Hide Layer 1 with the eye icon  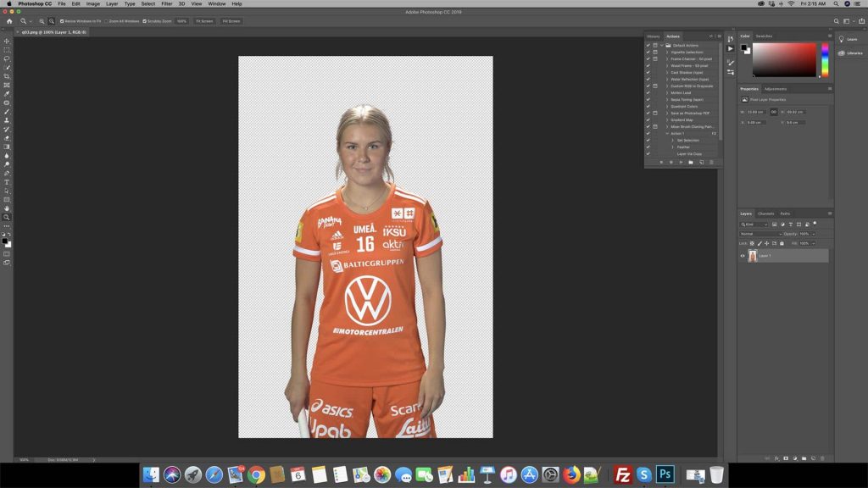[x=743, y=256]
